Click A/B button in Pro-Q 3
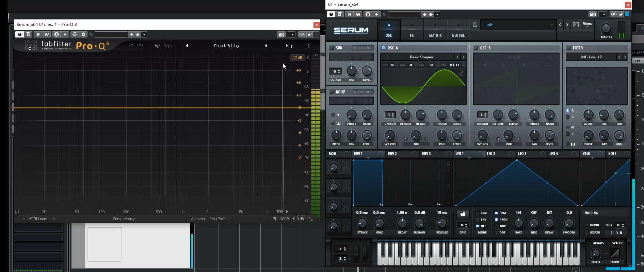The height and width of the screenshot is (272, 644). (x=157, y=46)
